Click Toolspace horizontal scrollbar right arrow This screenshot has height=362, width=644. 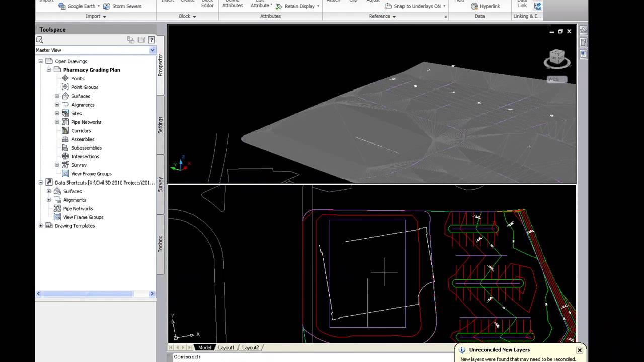pyautogui.click(x=152, y=294)
